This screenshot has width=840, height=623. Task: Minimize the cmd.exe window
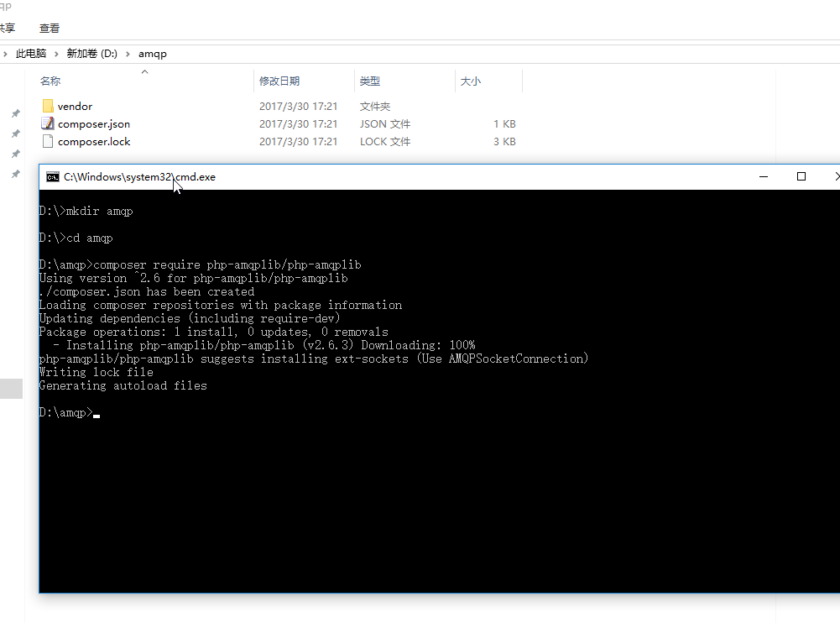pyautogui.click(x=764, y=176)
